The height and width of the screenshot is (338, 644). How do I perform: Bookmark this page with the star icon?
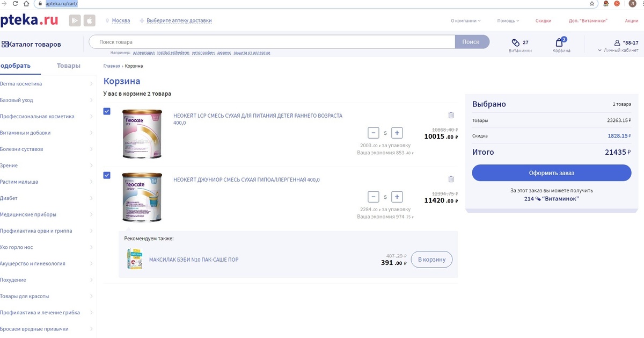click(x=592, y=3)
